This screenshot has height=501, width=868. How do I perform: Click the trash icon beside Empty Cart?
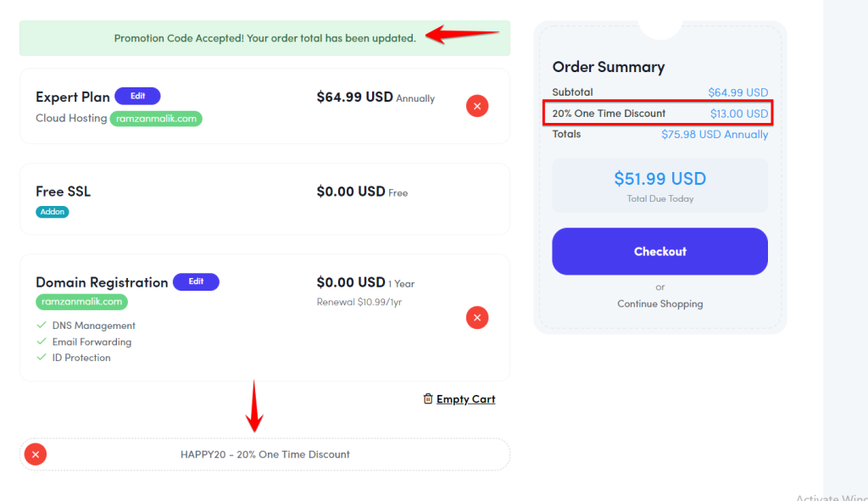(428, 398)
